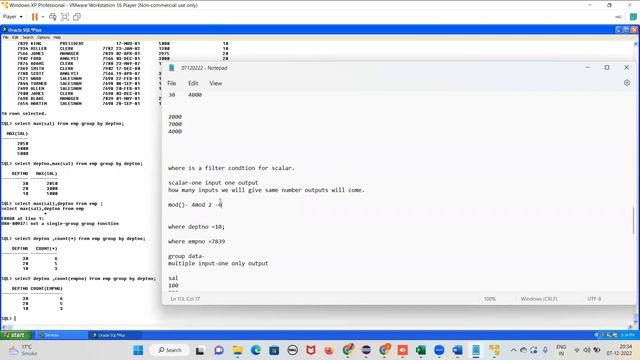This screenshot has height=360, width=640.
Task: Click the SQL*Plus prompt at the last line
Action: tap(9, 318)
